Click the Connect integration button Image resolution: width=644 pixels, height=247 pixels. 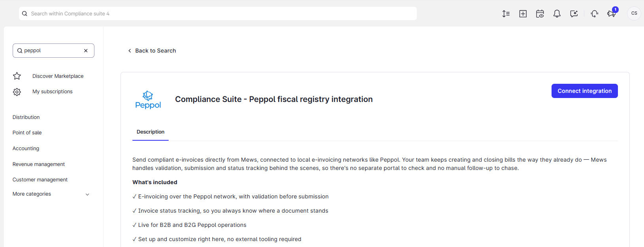coord(584,91)
